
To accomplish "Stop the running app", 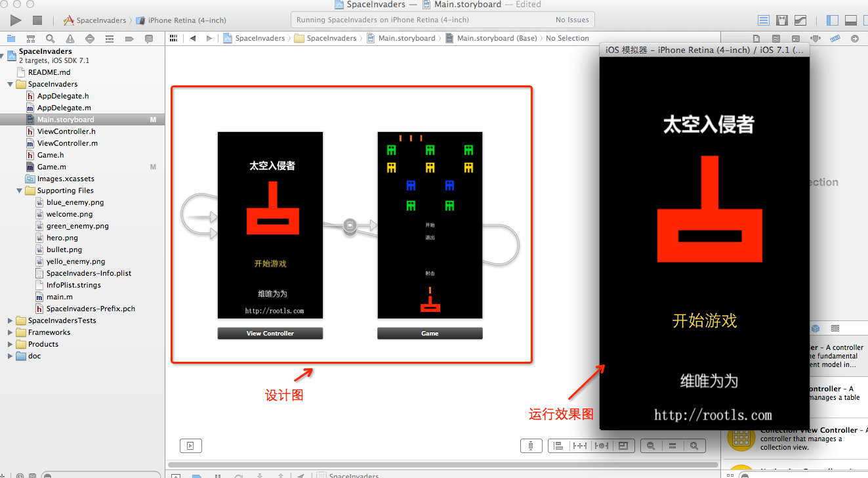I will coord(37,20).
